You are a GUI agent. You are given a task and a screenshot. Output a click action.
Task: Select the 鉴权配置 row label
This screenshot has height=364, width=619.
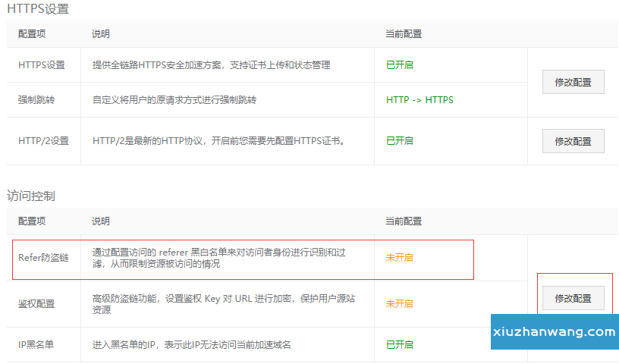[36, 304]
